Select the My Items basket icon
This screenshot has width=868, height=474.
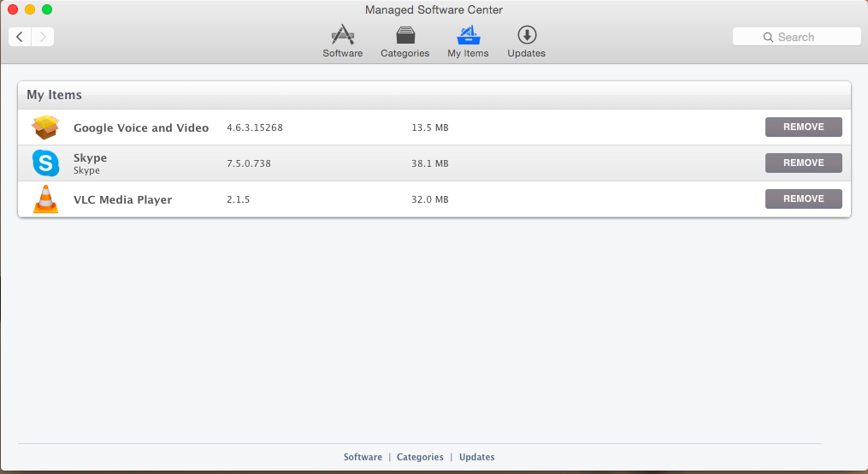[469, 35]
